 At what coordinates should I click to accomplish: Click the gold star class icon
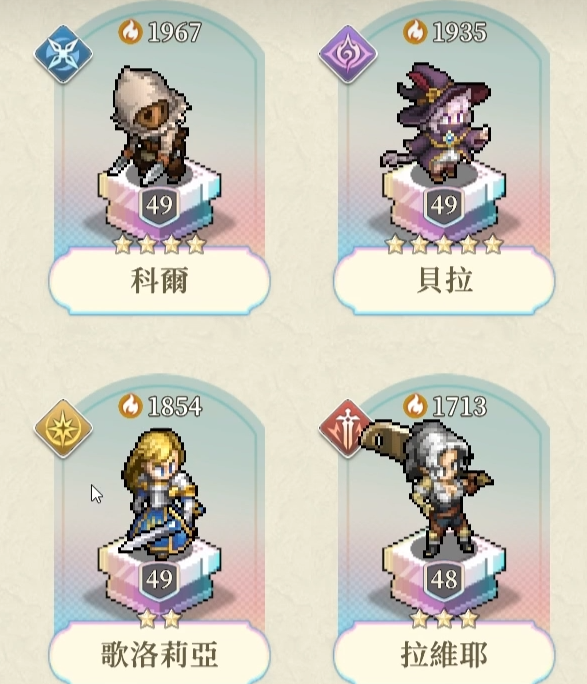pos(64,428)
